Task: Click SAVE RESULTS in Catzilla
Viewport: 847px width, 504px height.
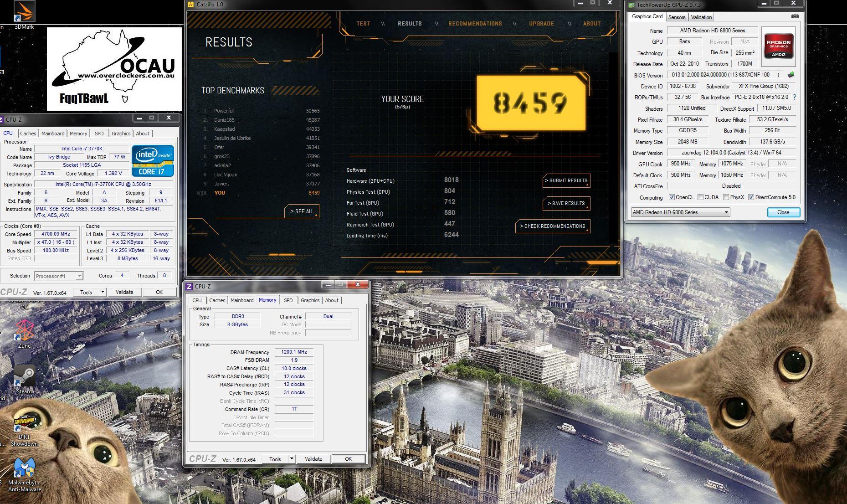Action: coord(566,203)
